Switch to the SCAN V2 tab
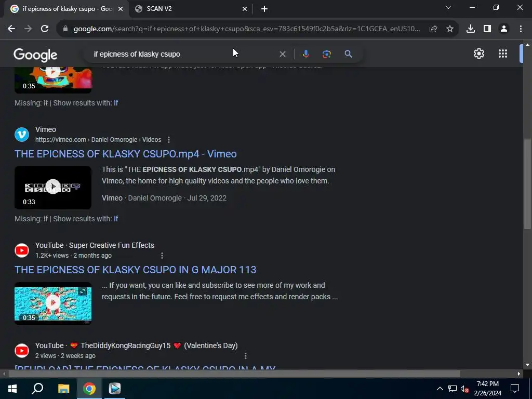 pyautogui.click(x=191, y=9)
